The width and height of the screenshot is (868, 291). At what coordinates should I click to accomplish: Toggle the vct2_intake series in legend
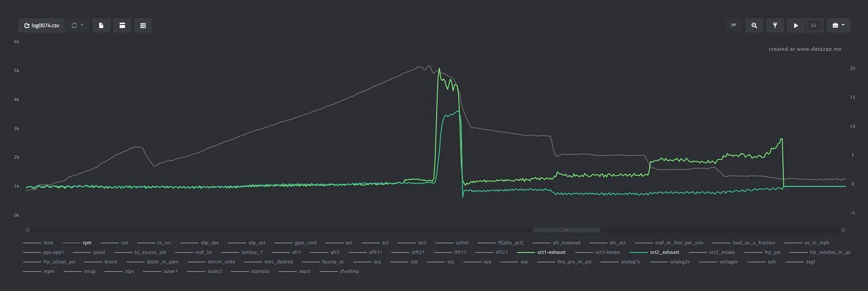(712, 253)
